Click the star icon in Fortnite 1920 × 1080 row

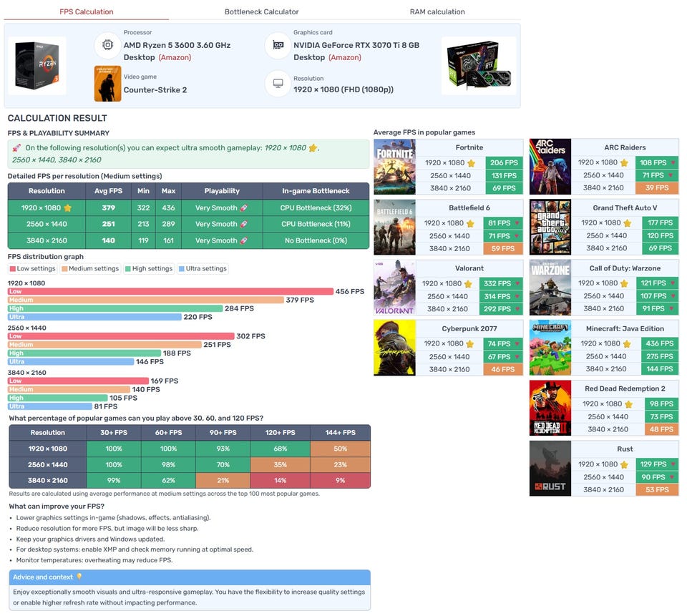click(x=472, y=163)
